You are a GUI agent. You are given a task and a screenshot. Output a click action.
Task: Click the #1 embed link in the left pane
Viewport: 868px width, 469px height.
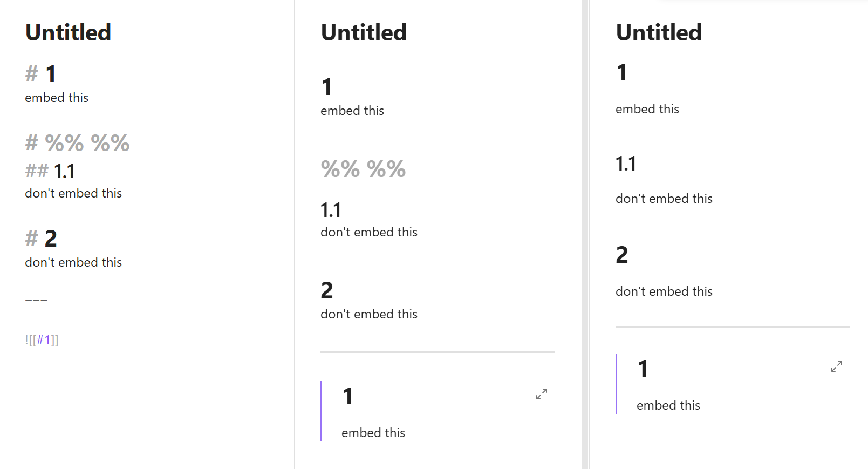43,340
